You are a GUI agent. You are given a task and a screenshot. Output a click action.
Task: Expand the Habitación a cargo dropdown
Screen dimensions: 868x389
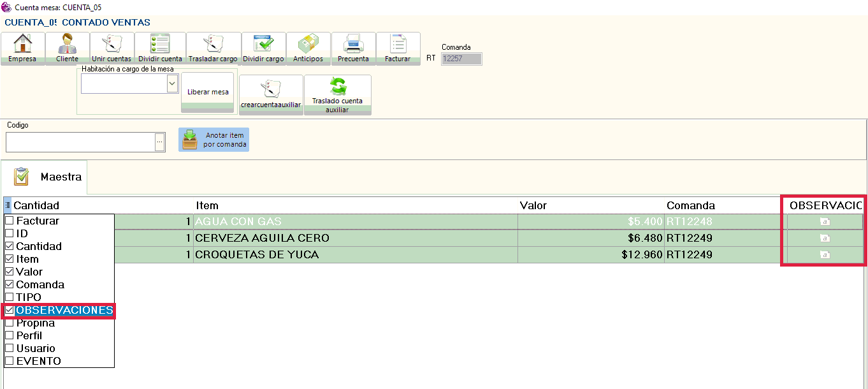(171, 84)
